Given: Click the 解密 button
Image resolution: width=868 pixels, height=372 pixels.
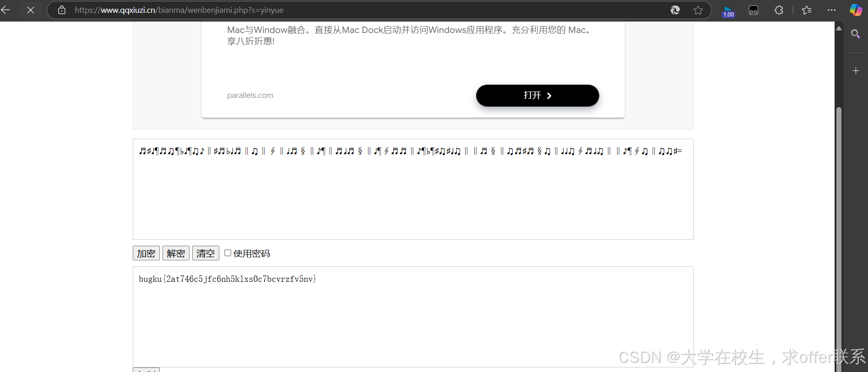Looking at the screenshot, I should coord(176,253).
